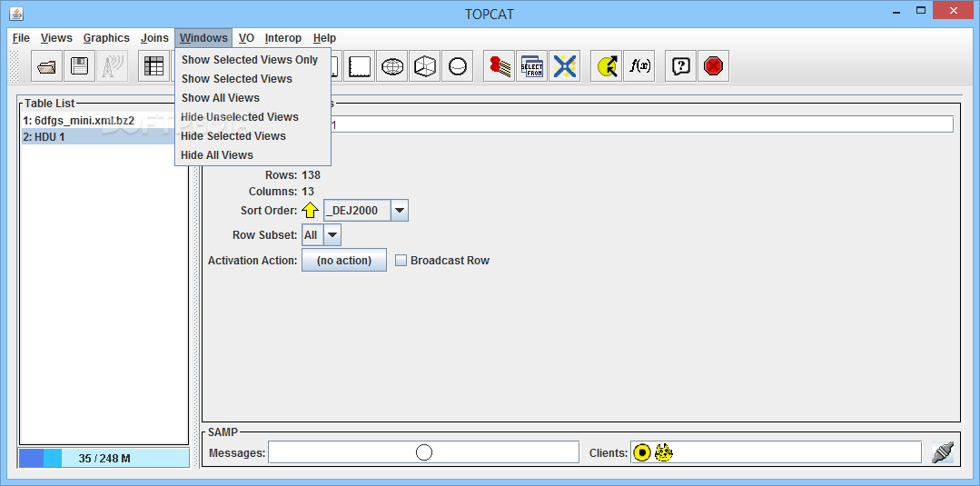980x486 pixels.
Task: Open the f(x) available functions icon
Action: [x=638, y=65]
